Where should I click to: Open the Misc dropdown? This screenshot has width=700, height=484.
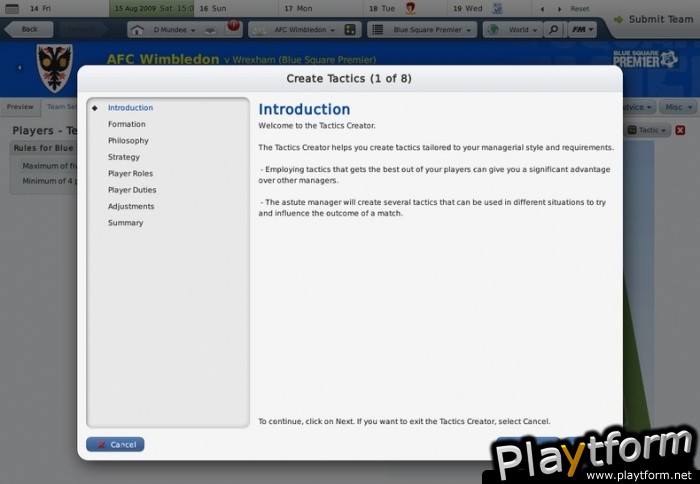click(678, 107)
